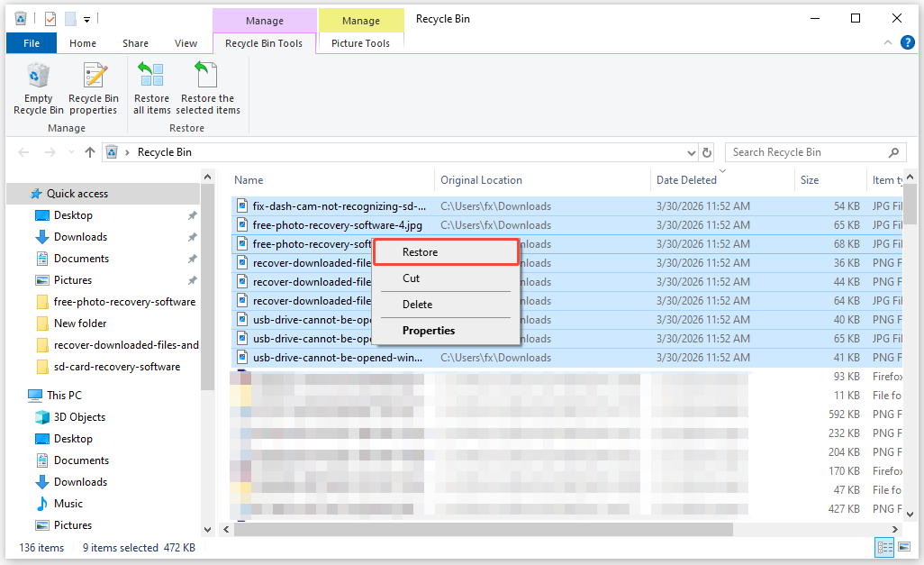Click Restore the selected items icon
924x565 pixels.
tap(207, 89)
